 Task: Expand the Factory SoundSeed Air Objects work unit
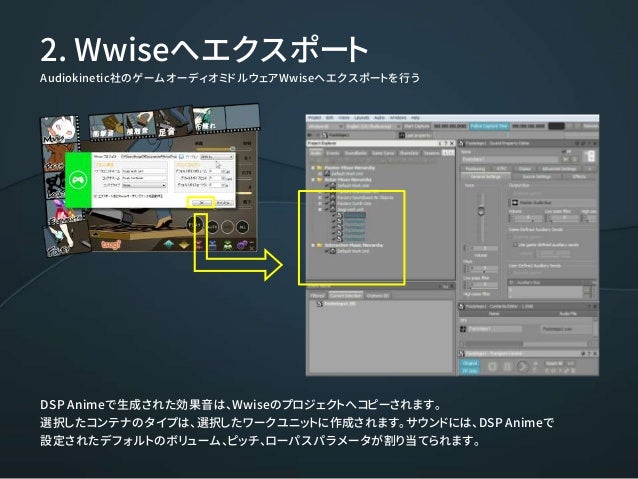point(320,197)
